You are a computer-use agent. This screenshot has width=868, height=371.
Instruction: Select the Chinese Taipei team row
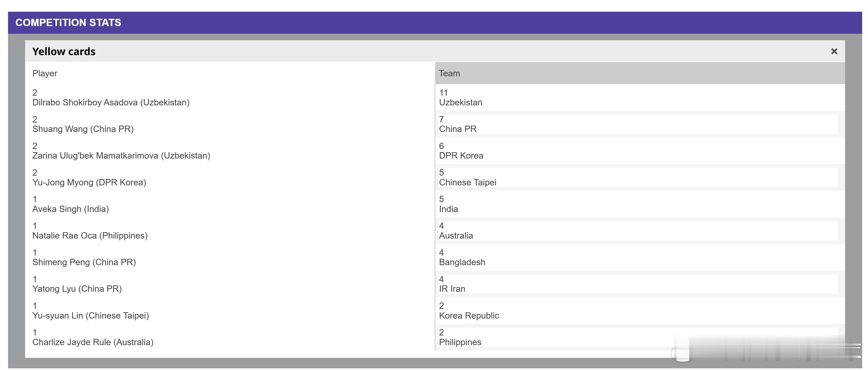(467, 182)
